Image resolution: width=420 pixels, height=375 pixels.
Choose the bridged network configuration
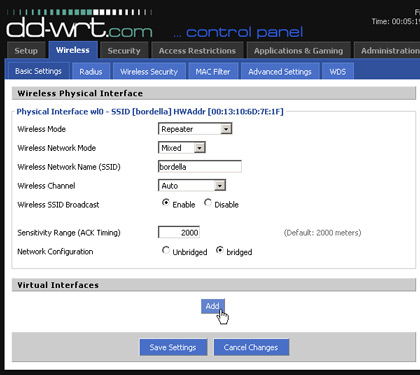[x=220, y=250]
